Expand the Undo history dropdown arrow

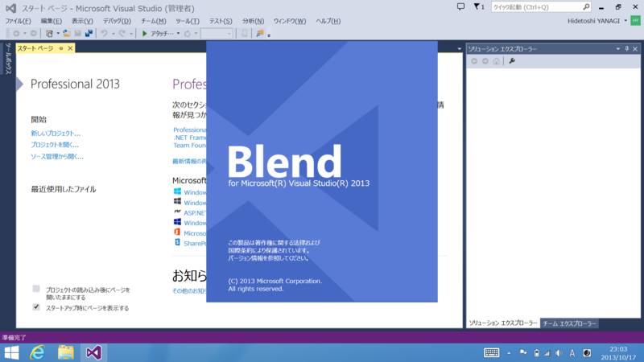point(114,34)
